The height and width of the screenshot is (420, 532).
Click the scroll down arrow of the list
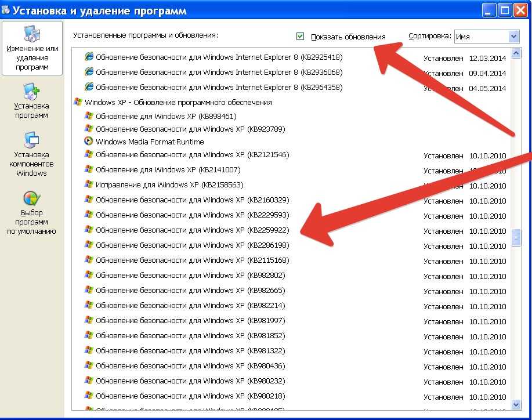pos(516,404)
